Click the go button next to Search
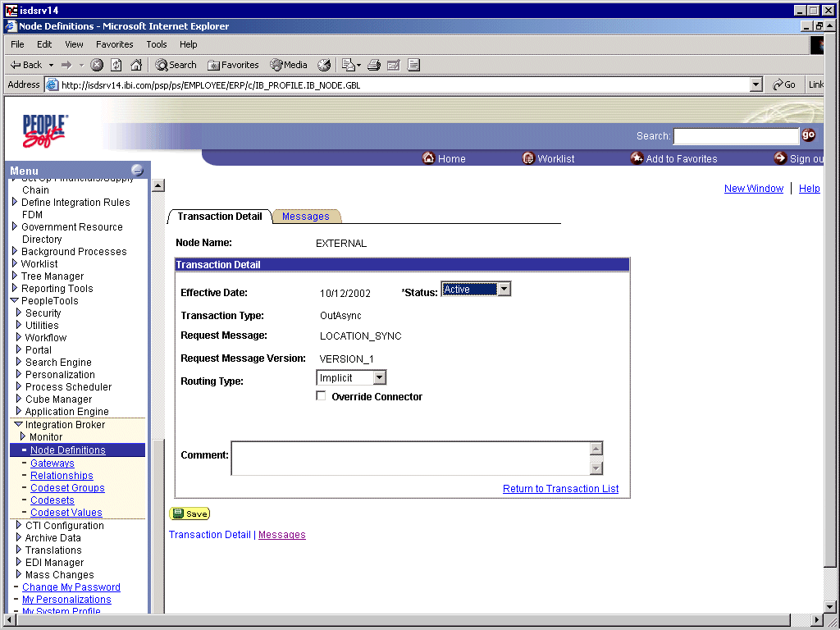The height and width of the screenshot is (630, 840). (810, 135)
